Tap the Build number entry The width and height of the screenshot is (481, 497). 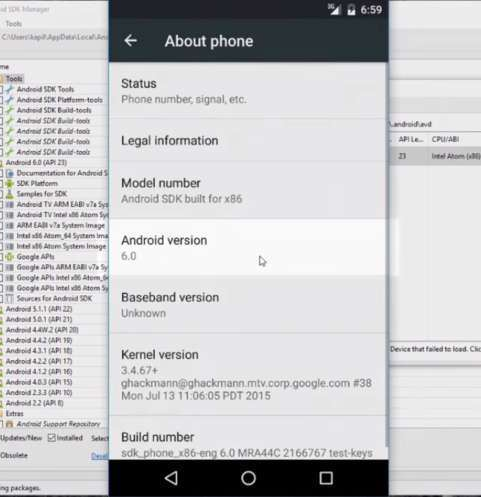point(247,438)
